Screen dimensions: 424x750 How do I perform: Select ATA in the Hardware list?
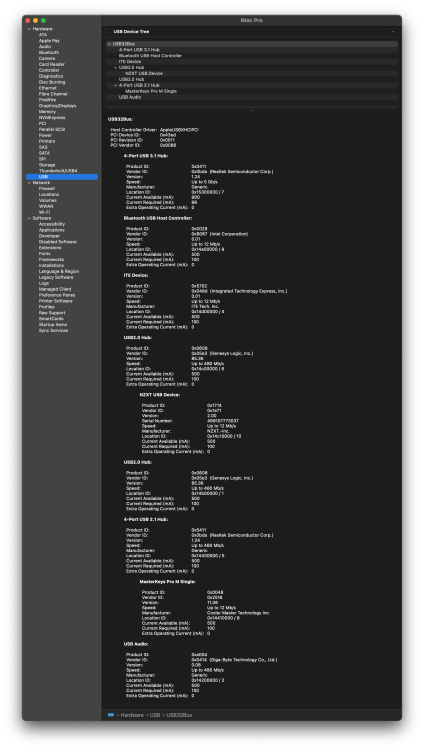43,35
